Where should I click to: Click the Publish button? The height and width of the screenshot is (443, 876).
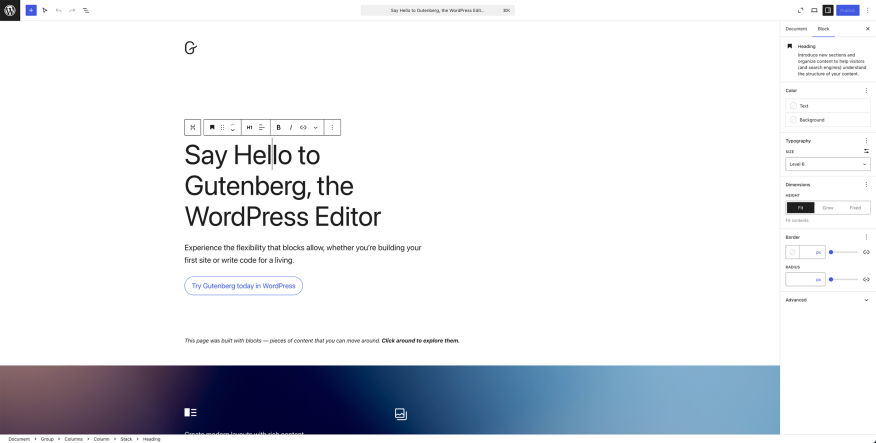pyautogui.click(x=848, y=10)
